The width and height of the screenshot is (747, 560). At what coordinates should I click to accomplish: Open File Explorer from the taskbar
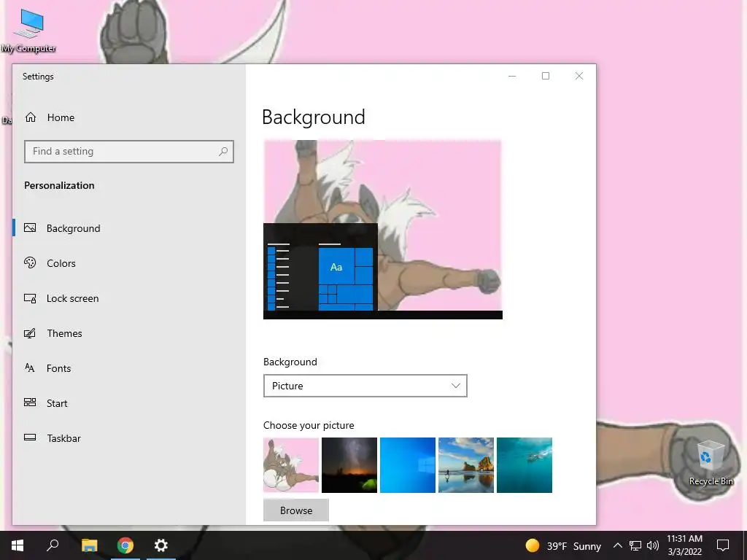coord(89,545)
